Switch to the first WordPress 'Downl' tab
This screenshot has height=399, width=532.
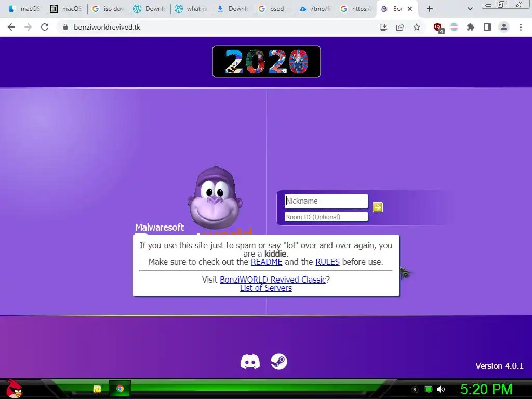tap(149, 9)
